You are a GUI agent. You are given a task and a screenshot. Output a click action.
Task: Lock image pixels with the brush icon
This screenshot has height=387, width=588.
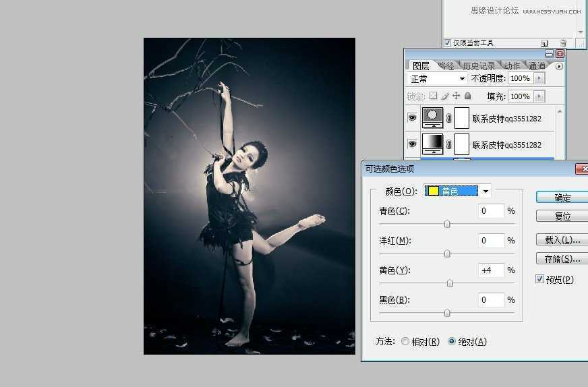[445, 96]
